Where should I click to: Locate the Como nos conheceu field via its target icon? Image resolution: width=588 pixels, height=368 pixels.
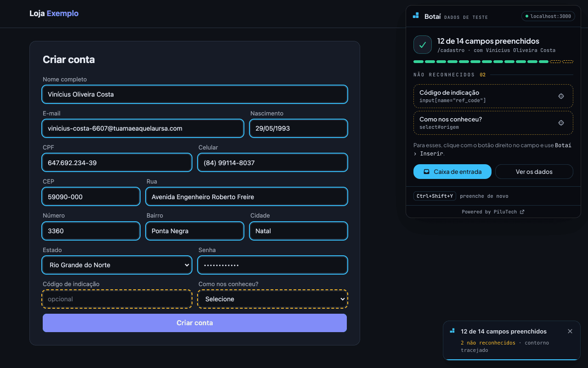coord(561,123)
